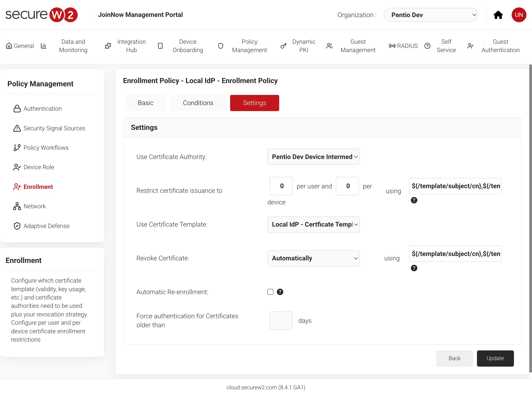
Task: Show help for restrict issuance template field
Action: 414,200
